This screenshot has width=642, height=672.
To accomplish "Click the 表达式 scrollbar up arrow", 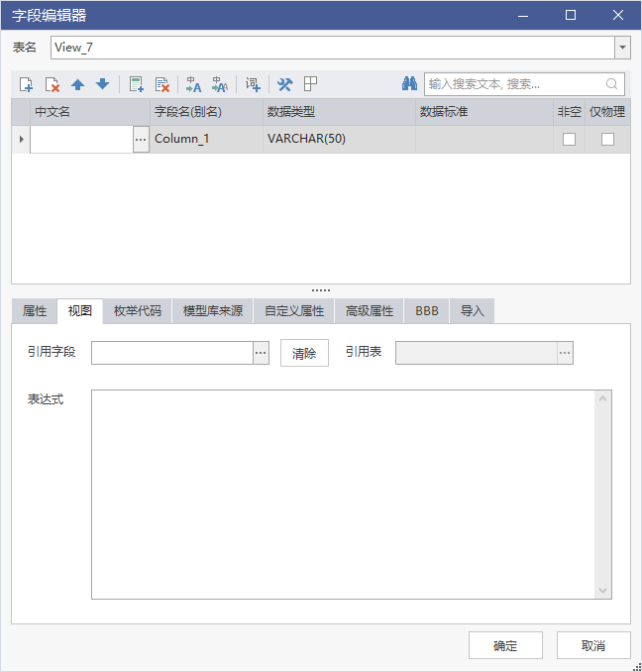I will point(603,398).
